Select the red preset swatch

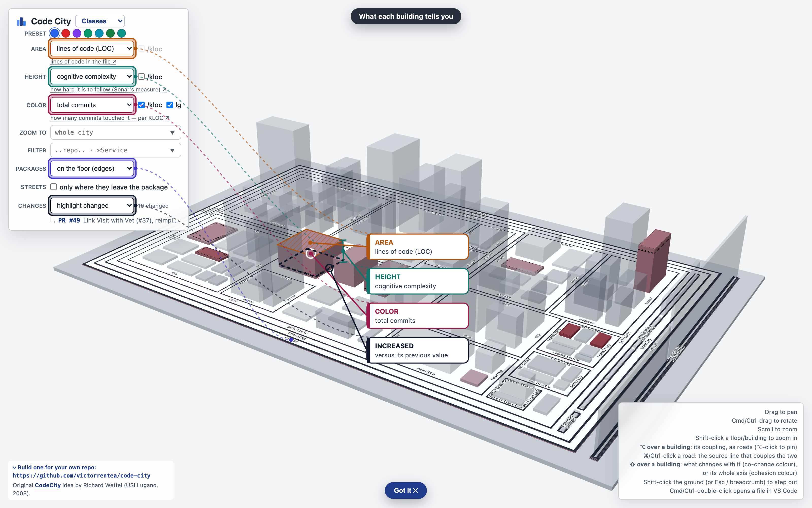(66, 33)
